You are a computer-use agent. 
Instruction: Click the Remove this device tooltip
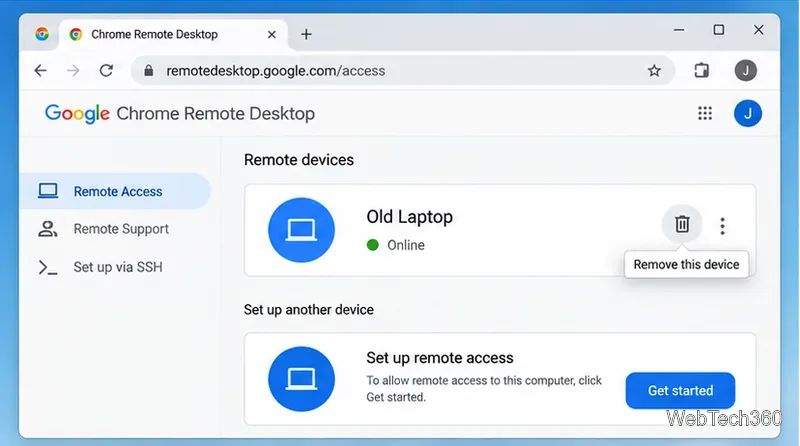[x=686, y=264]
